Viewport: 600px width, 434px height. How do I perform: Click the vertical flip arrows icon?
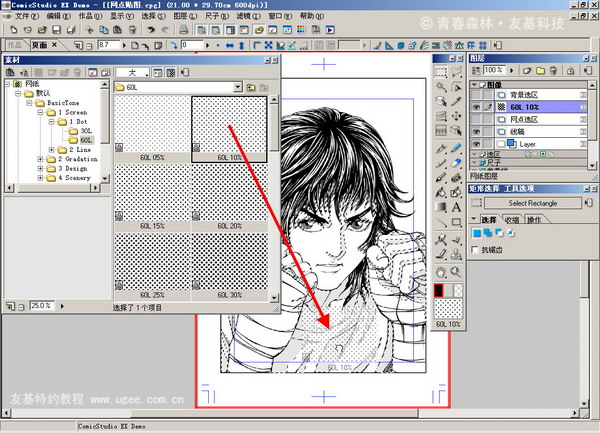point(241,46)
